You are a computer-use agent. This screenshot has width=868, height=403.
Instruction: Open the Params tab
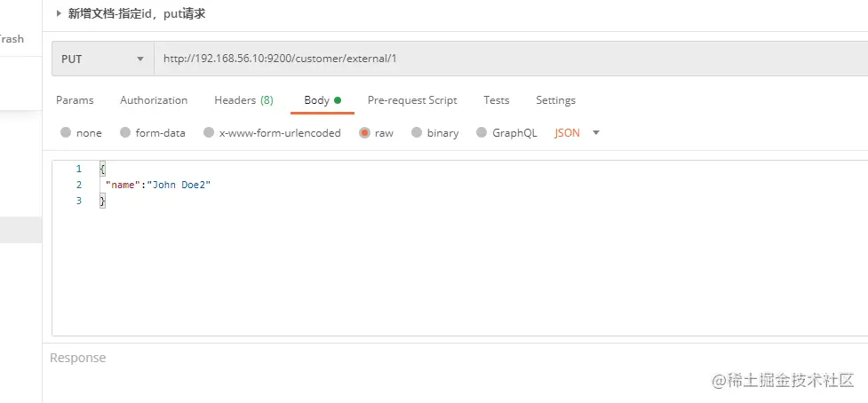[75, 100]
